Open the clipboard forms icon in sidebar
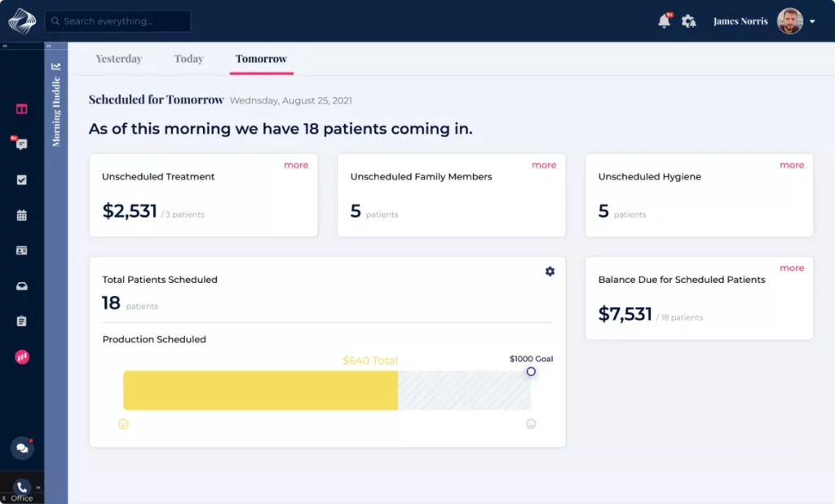The width and height of the screenshot is (835, 504). click(22, 321)
